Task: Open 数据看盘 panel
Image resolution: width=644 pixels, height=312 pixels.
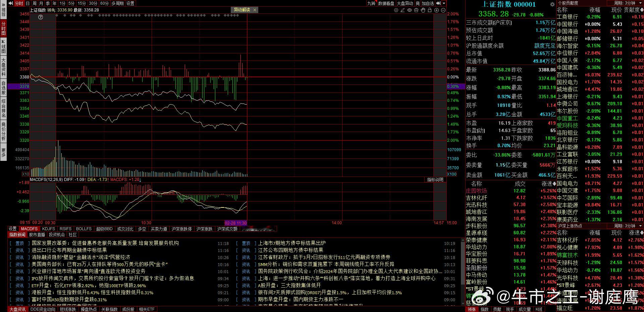Action: click(x=386, y=3)
